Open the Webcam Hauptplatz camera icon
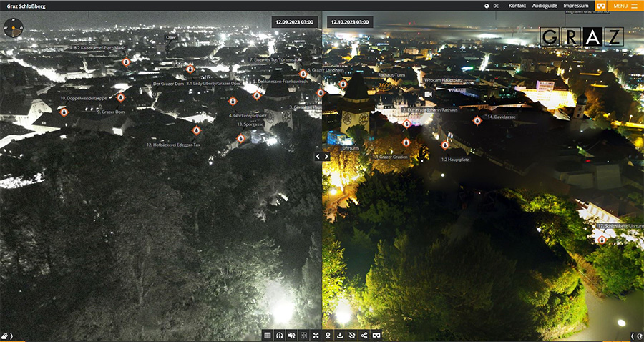Screen dimensions: 644x342 [429, 94]
